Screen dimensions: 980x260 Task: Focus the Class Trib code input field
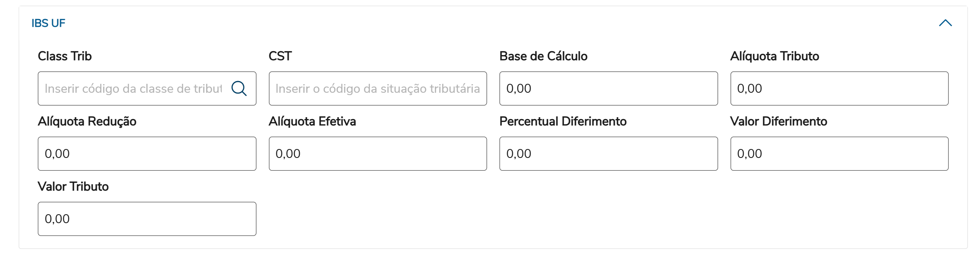[133, 88]
